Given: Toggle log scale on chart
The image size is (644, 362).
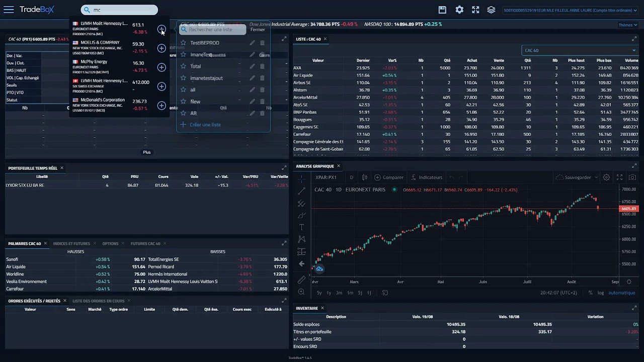Looking at the screenshot, I should coord(601,293).
